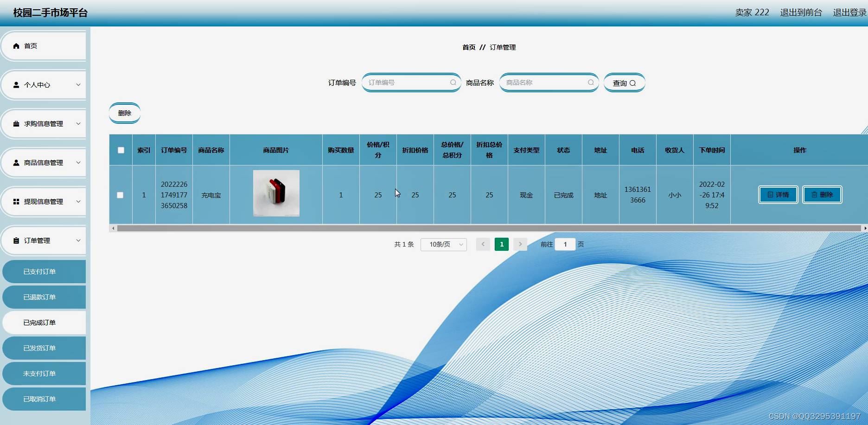Click the 购买数量 column header
868x425 pixels.
pos(341,150)
